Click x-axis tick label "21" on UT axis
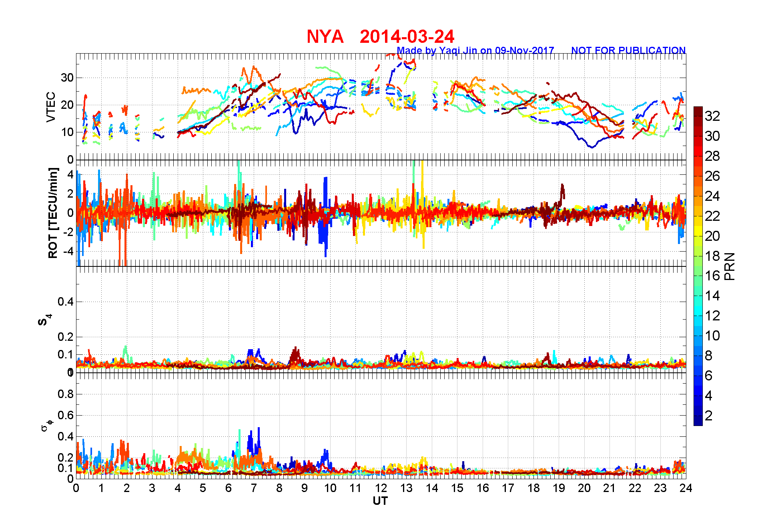 (610, 488)
